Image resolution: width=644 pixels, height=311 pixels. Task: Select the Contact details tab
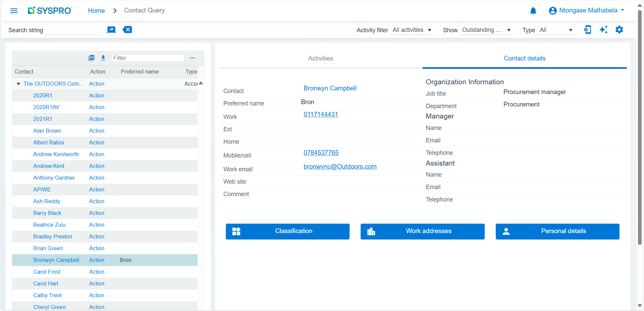tap(524, 58)
